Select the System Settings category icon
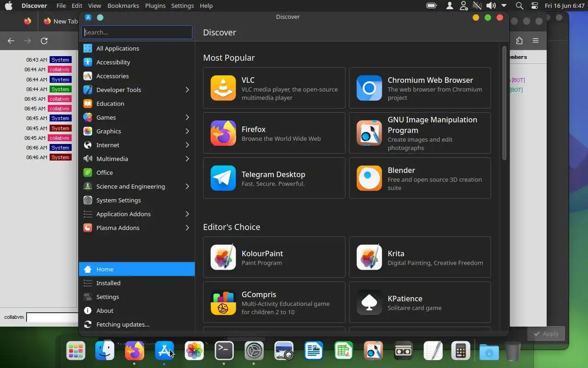This screenshot has width=588, height=368. [88, 200]
